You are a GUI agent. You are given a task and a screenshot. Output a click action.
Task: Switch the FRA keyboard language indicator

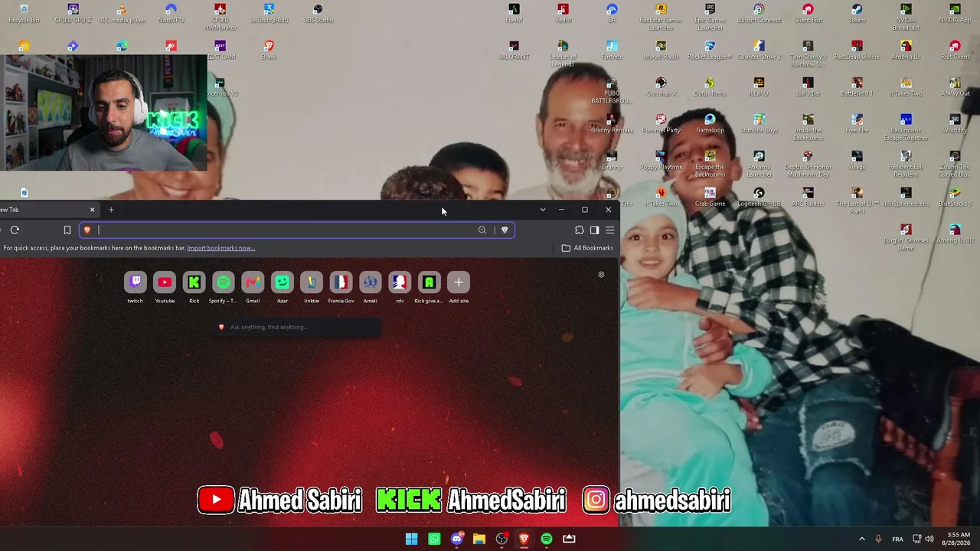(x=897, y=539)
